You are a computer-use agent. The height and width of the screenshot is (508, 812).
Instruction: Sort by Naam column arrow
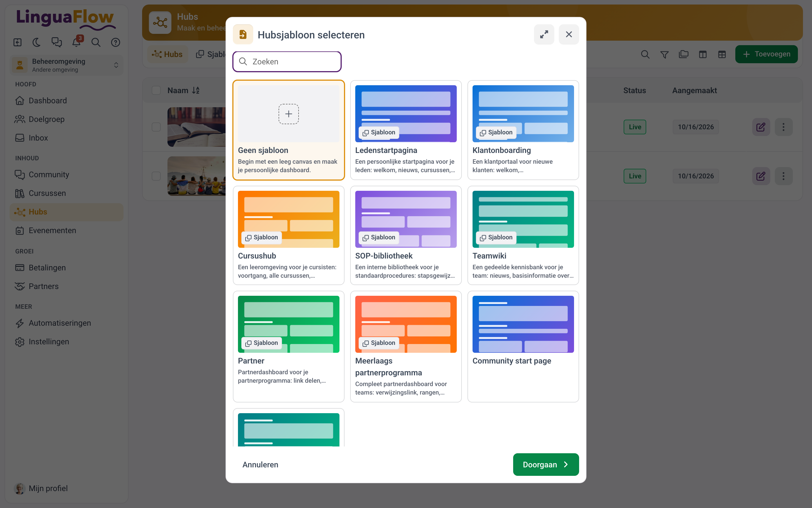196,90
